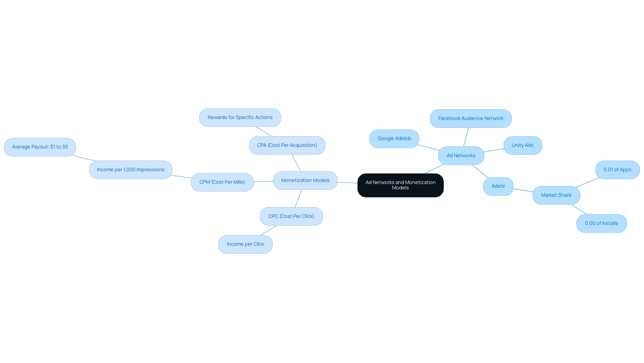
Task: Click the CPM Cost Per Mille node icon
Action: (222, 182)
